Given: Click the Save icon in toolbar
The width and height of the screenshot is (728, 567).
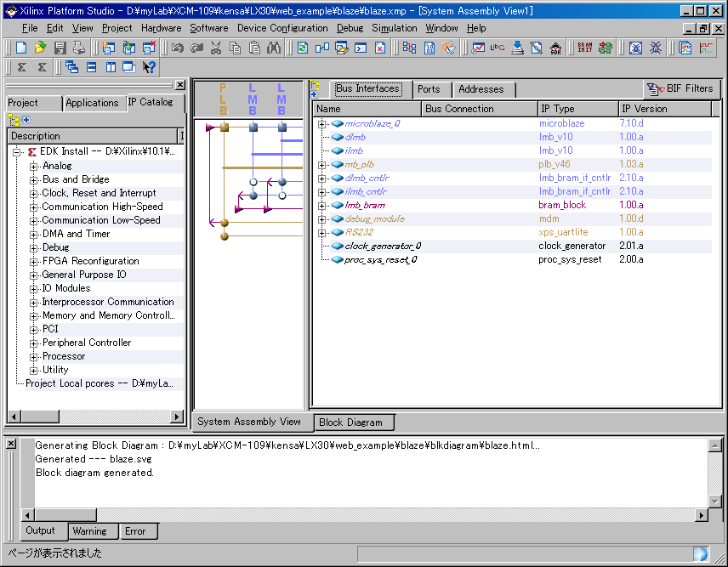Looking at the screenshot, I should coord(62,48).
